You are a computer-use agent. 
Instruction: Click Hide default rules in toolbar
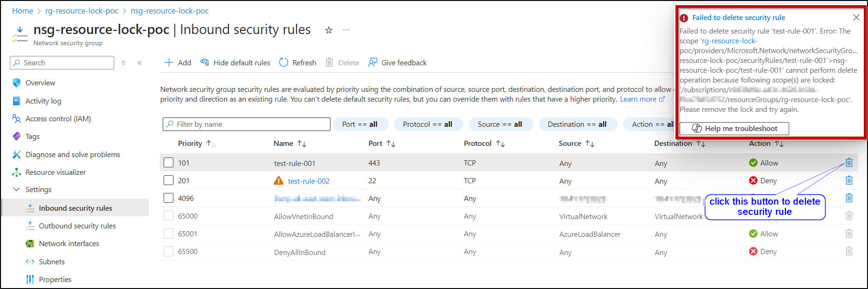(x=235, y=62)
